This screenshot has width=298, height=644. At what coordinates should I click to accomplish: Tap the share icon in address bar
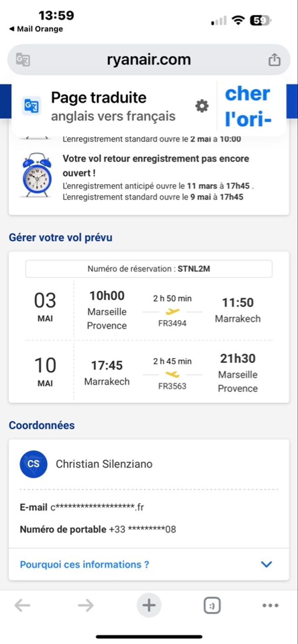(x=274, y=60)
